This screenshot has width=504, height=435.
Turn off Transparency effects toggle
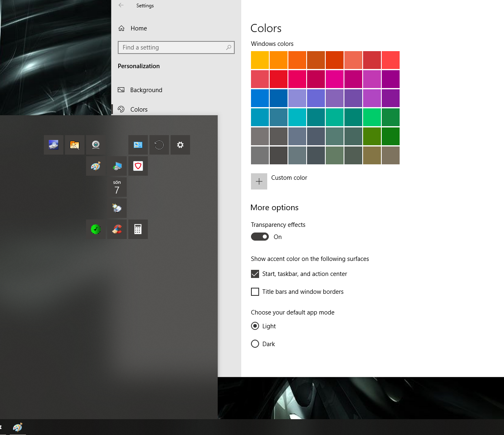(260, 237)
